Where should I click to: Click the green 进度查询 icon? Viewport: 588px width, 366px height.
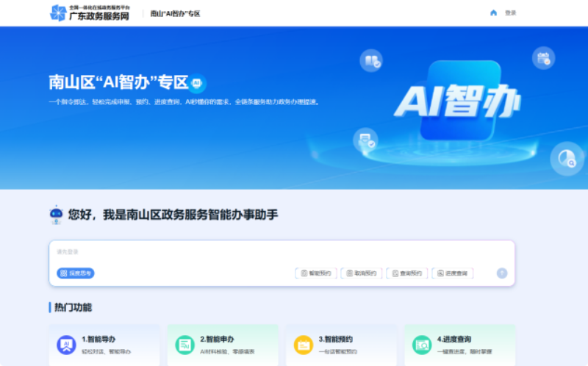(x=422, y=345)
